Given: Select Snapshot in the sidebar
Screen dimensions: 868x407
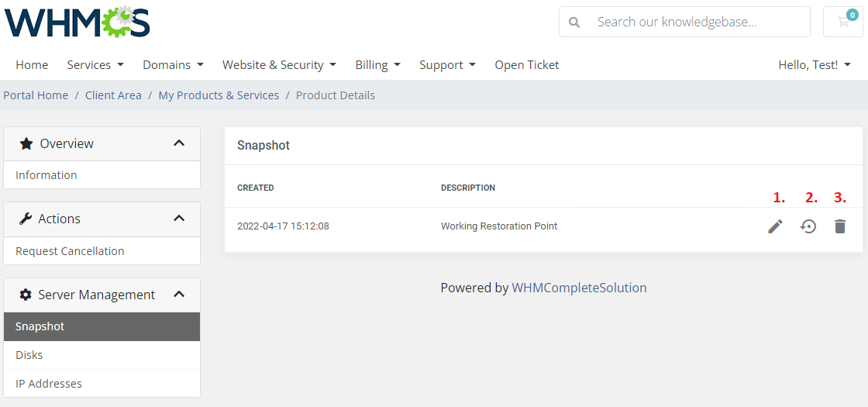Looking at the screenshot, I should 102,326.
